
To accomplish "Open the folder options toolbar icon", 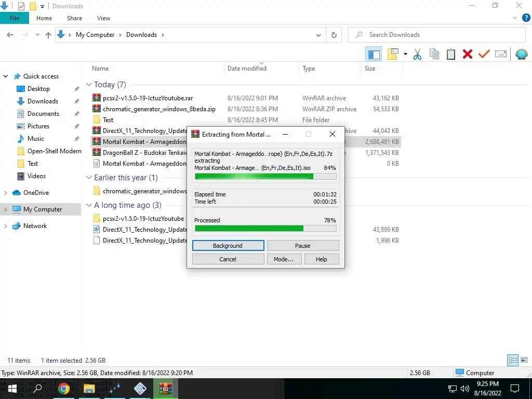I will coord(393,54).
